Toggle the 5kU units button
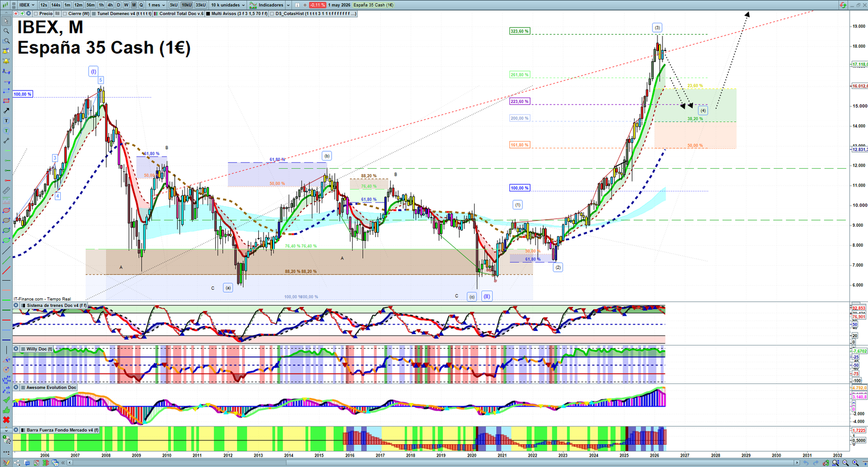The width and height of the screenshot is (868, 467). pos(174,5)
